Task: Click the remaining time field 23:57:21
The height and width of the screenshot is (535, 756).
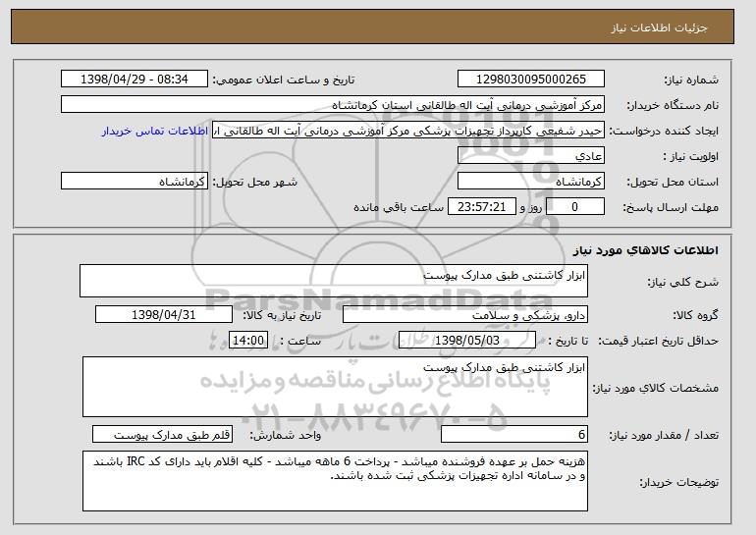Action: click(482, 207)
